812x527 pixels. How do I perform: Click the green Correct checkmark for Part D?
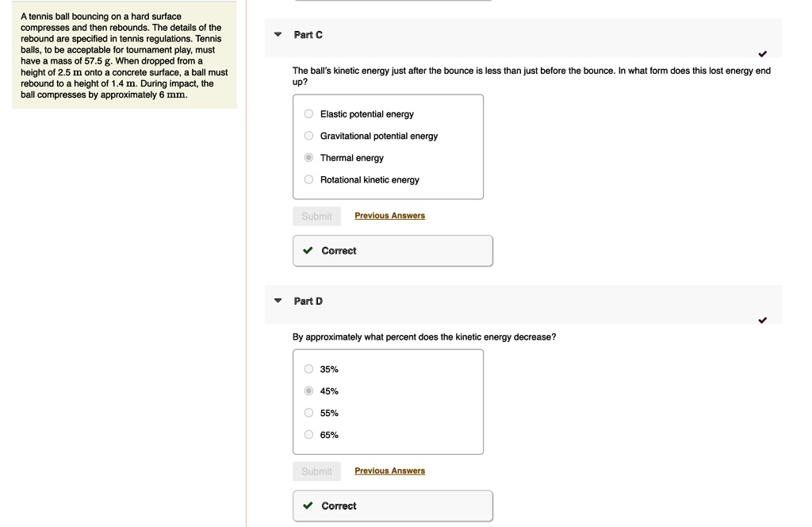(308, 506)
